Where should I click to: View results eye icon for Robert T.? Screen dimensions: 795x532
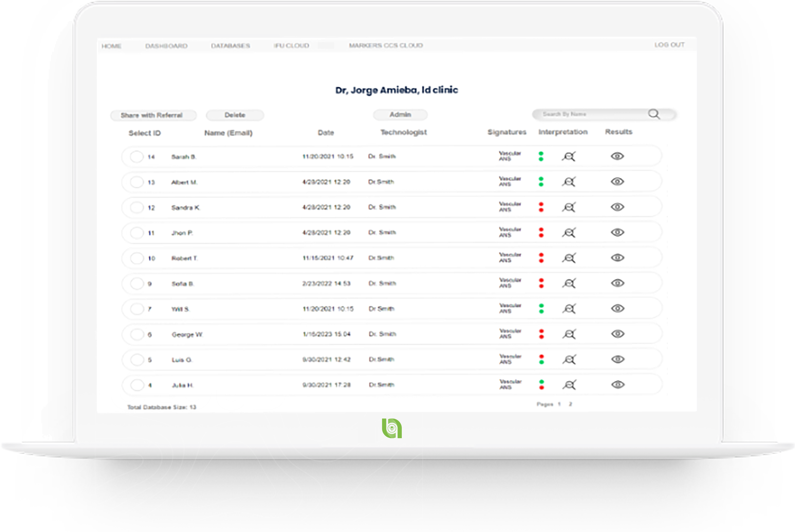(x=617, y=258)
